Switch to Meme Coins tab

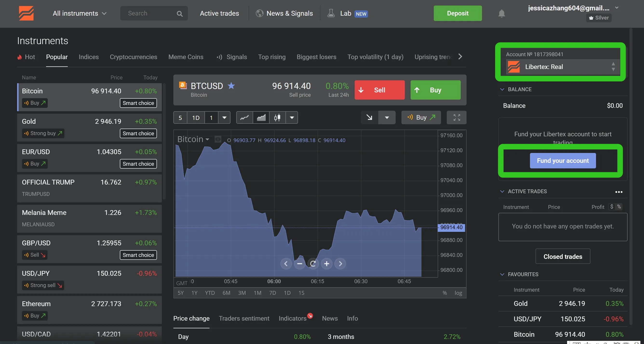[x=186, y=57]
